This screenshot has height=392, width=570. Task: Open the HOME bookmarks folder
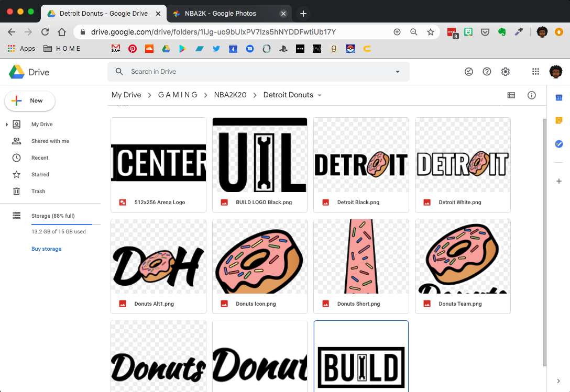[x=62, y=48]
